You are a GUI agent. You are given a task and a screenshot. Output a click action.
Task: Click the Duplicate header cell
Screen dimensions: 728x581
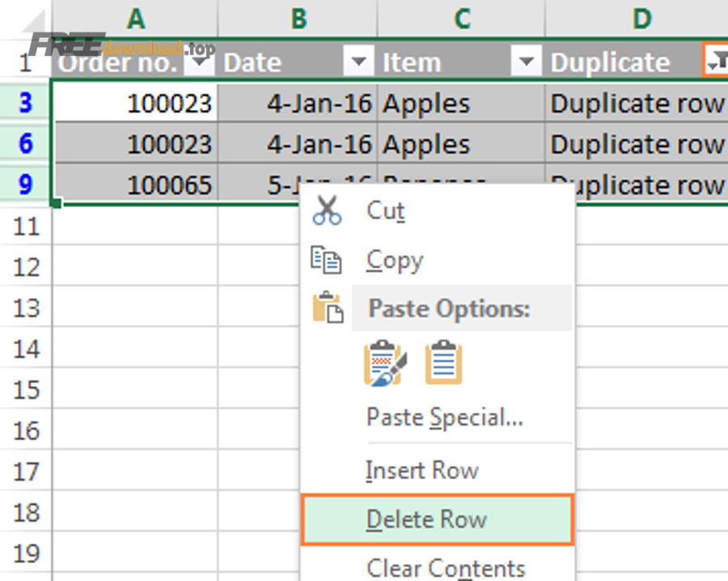637,61
